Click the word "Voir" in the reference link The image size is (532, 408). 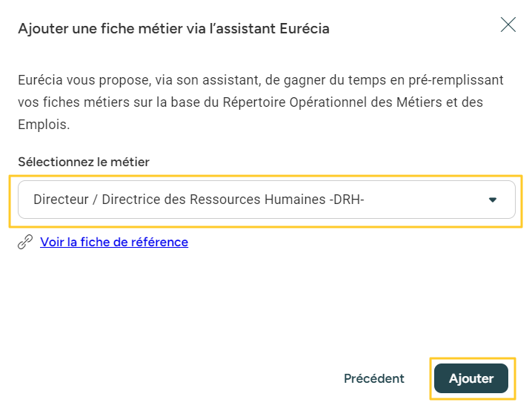coord(52,242)
